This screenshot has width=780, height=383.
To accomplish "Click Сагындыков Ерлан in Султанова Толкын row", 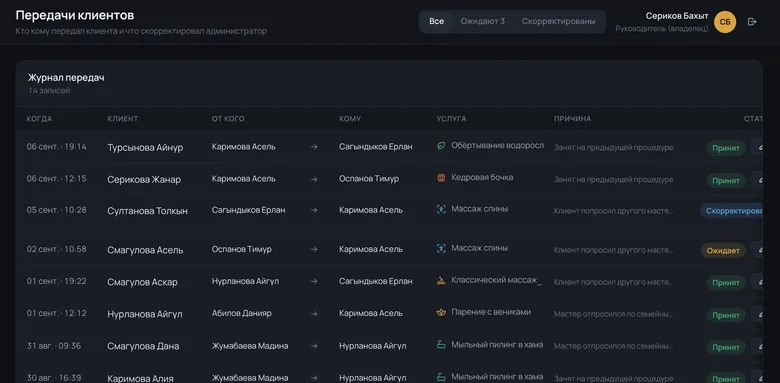I will [x=249, y=210].
